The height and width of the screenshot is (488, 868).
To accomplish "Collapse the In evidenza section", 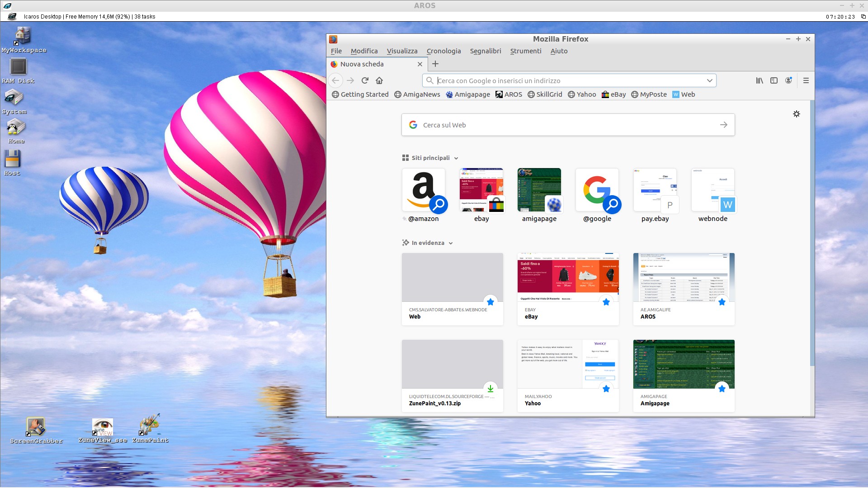I will (450, 243).
